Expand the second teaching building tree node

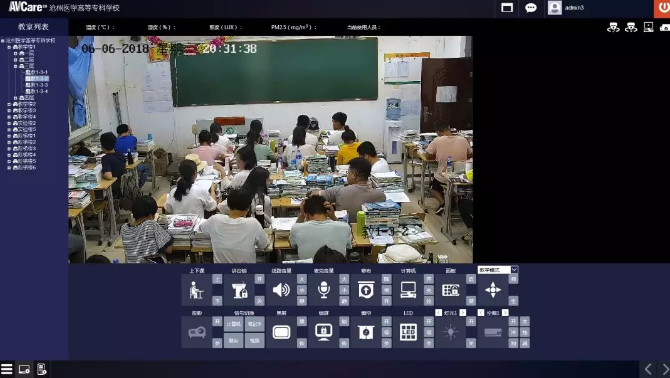pos(9,104)
